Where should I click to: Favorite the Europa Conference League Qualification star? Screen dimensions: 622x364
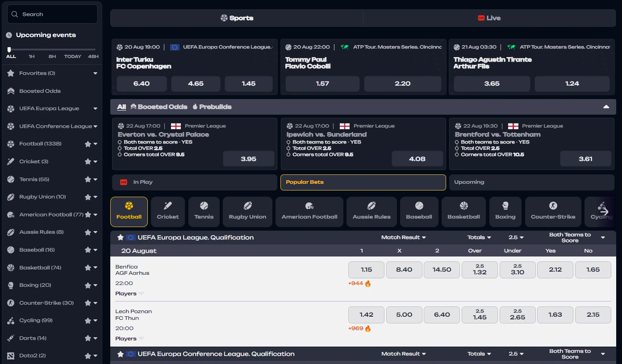tap(120, 354)
